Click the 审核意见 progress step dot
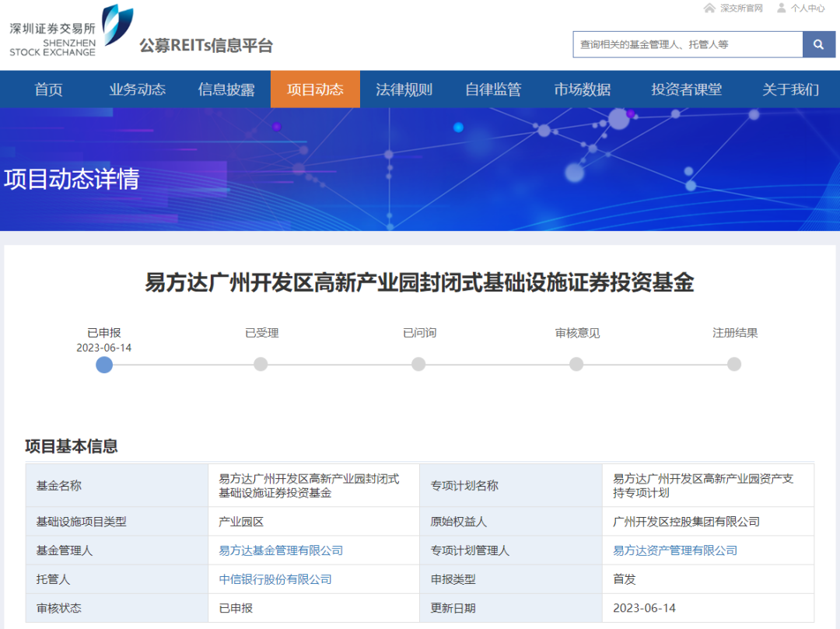 click(576, 365)
